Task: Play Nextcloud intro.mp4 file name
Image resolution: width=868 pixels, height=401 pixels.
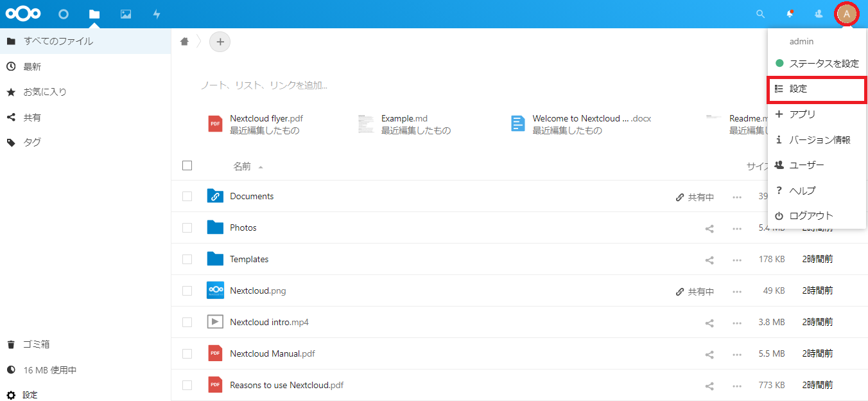Action: pos(269,323)
